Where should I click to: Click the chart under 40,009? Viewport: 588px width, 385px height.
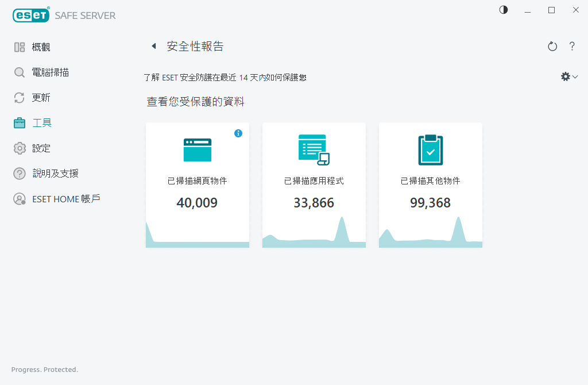[198, 234]
